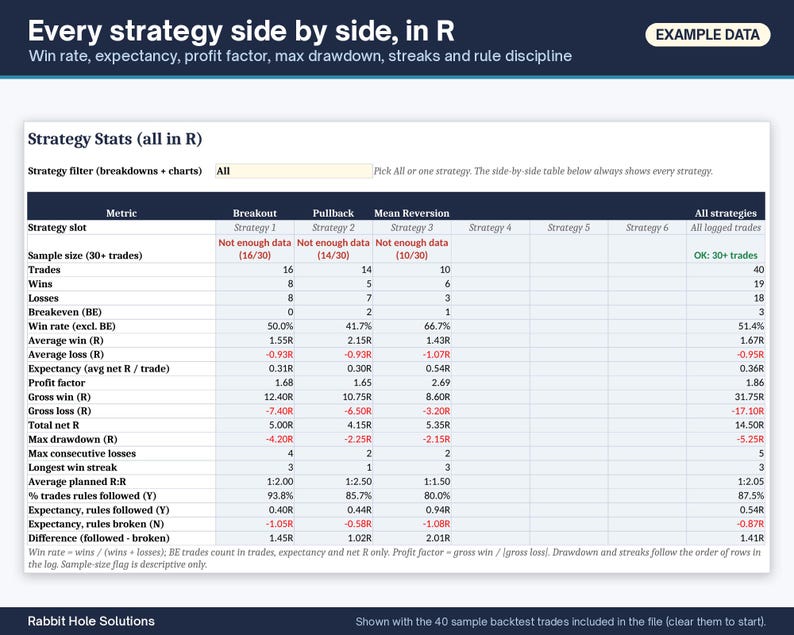Click Mean Reversion profit factor 2.69
This screenshot has height=635, width=794.
point(441,383)
